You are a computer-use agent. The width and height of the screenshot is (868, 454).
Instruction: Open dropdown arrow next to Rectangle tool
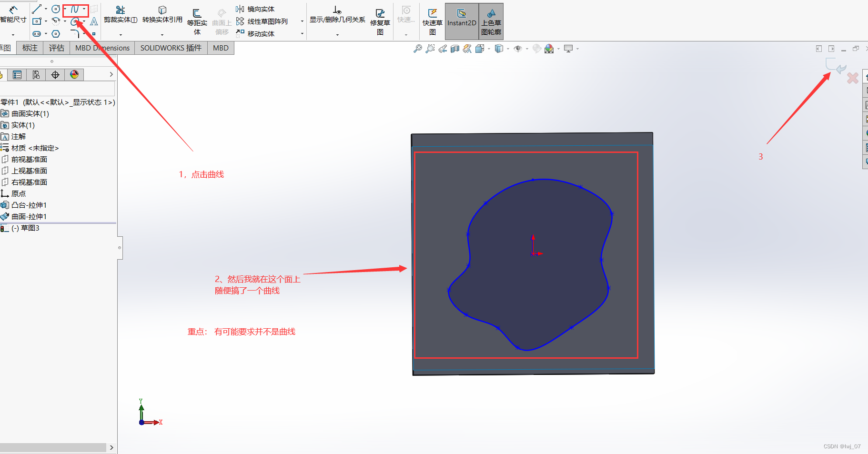(46, 21)
